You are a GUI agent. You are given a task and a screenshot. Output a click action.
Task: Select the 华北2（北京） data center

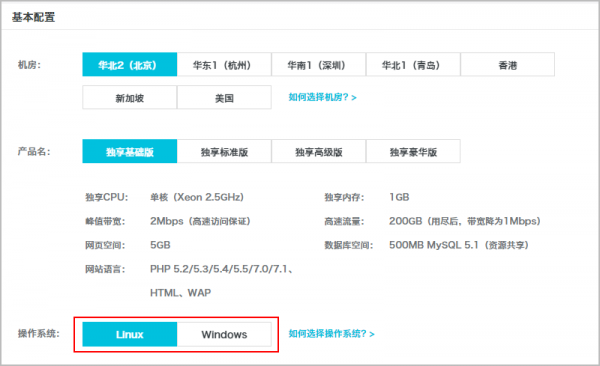130,65
